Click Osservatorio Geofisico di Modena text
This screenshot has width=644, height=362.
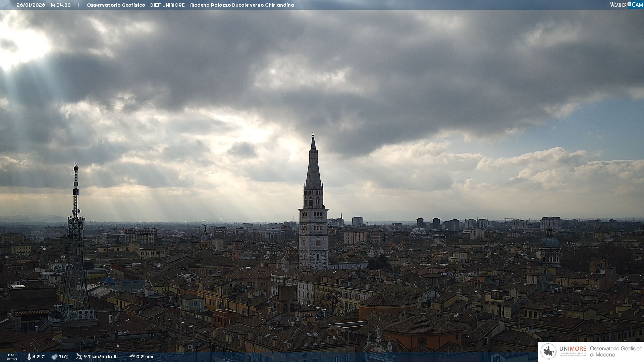pos(616,351)
